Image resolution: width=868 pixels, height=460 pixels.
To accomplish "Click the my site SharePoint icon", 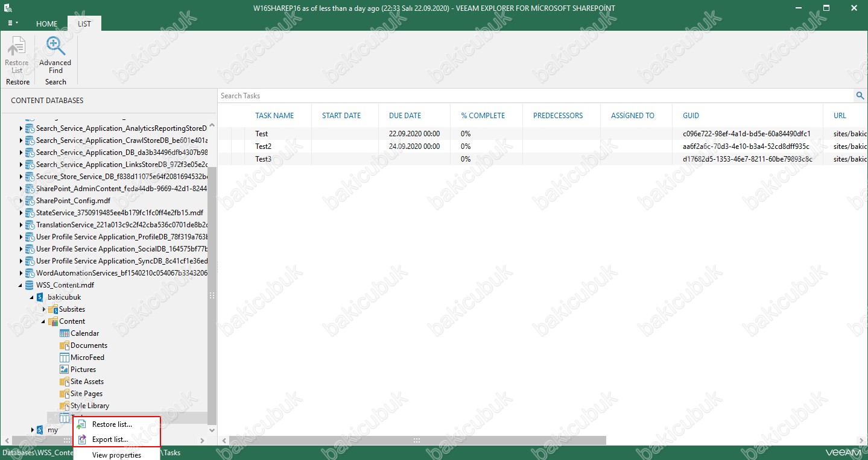I will coord(41,430).
